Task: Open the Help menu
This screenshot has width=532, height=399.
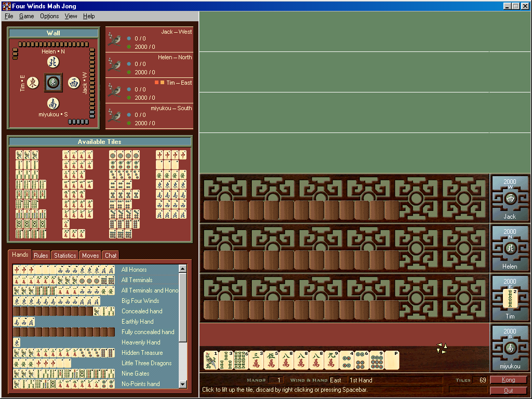Action: (x=89, y=16)
